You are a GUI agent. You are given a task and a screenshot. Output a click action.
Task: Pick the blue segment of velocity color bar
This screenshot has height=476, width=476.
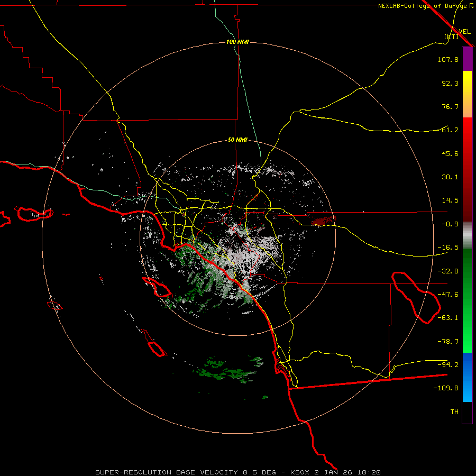[467, 377]
